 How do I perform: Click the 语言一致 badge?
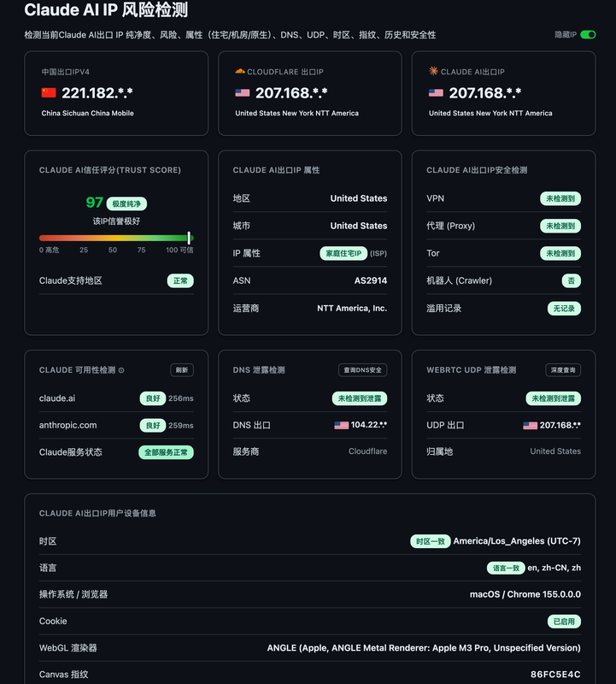click(x=506, y=568)
